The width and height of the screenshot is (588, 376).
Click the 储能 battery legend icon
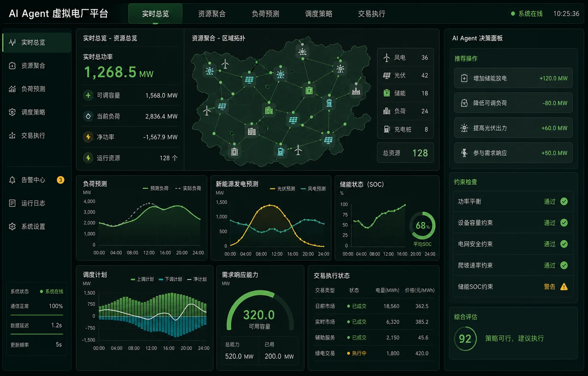386,93
